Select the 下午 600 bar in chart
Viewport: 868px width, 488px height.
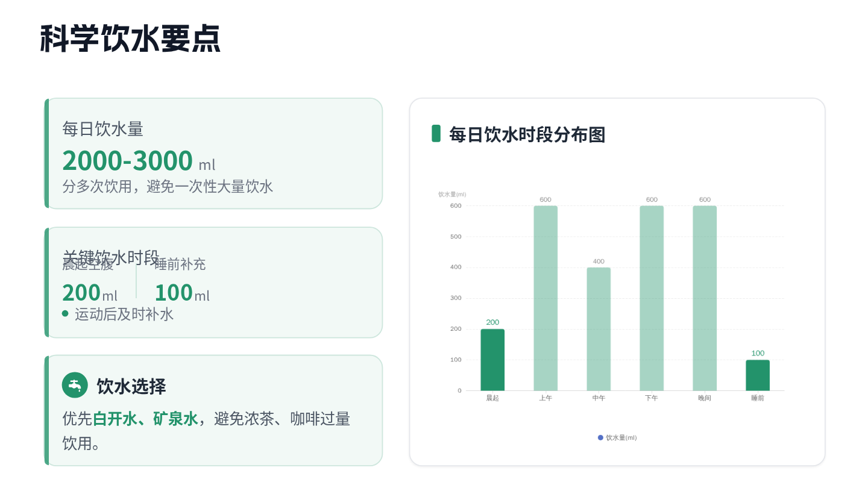tap(652, 298)
